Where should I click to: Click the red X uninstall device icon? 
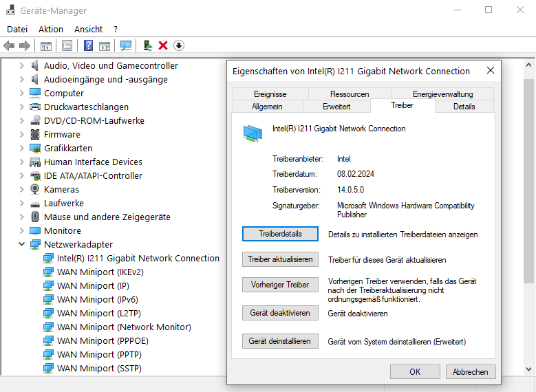coord(163,45)
